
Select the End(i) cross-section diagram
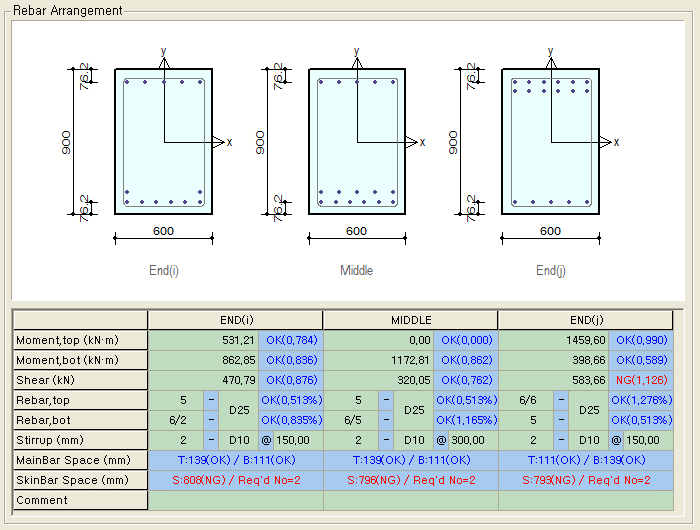(x=163, y=142)
